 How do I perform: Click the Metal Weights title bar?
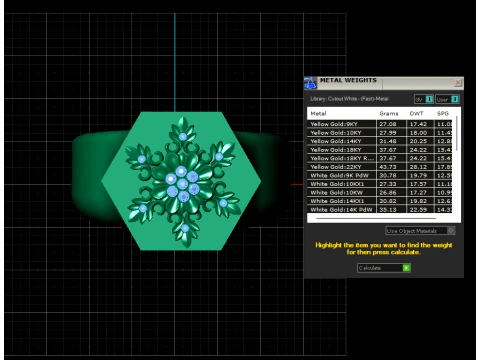383,83
